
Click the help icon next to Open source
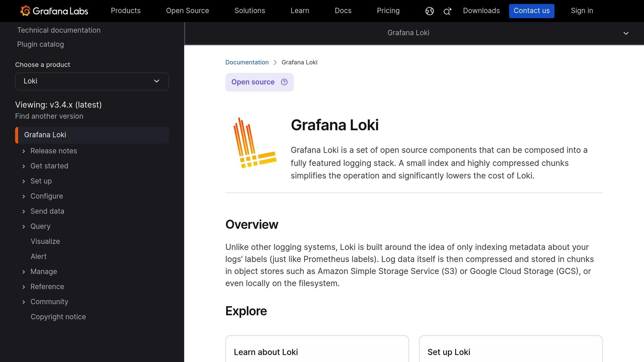click(x=284, y=82)
